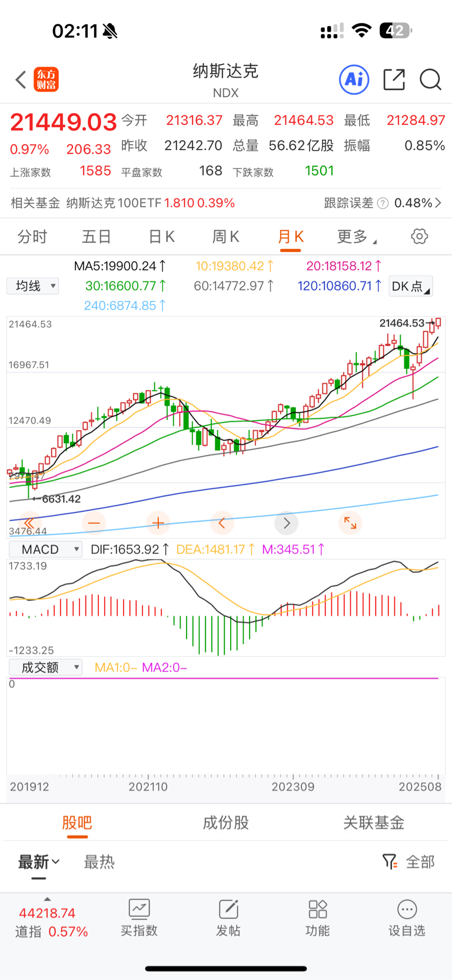This screenshot has width=452, height=980.
Task: Open the MACD indicator dropdown
Action: pos(45,550)
